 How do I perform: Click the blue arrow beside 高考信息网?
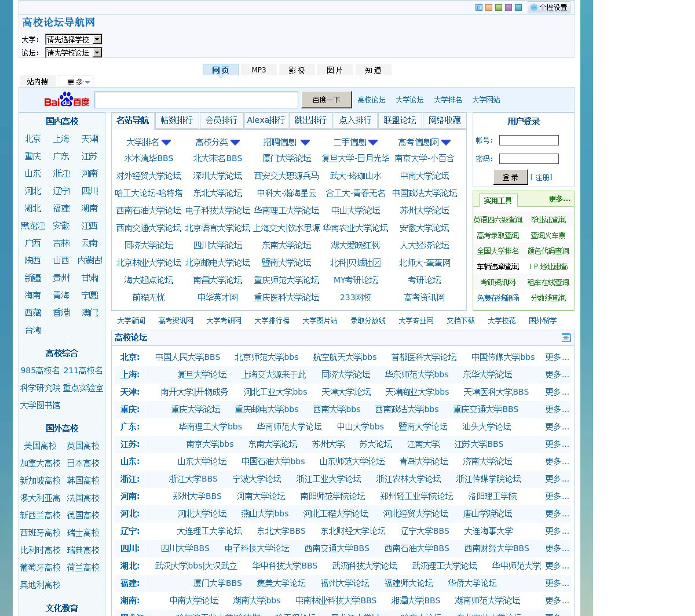click(446, 143)
